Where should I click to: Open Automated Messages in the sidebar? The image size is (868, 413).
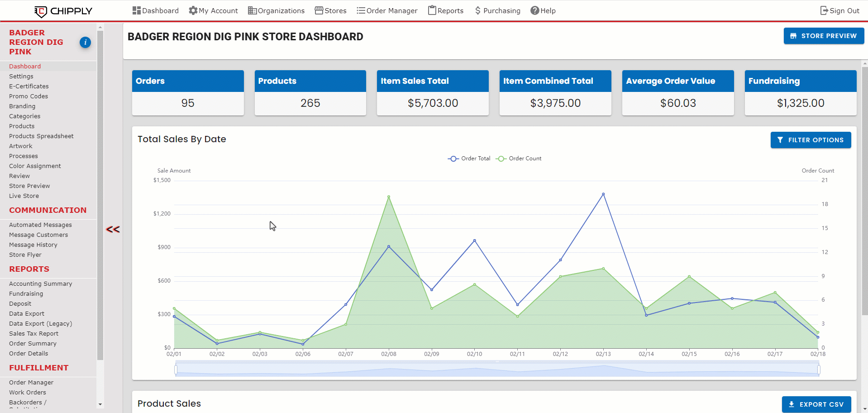(x=40, y=225)
